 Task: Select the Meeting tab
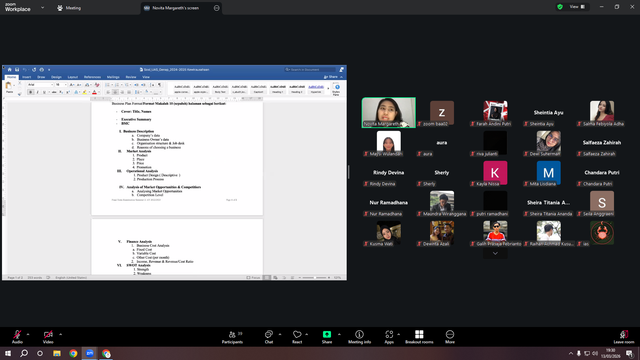point(69,8)
